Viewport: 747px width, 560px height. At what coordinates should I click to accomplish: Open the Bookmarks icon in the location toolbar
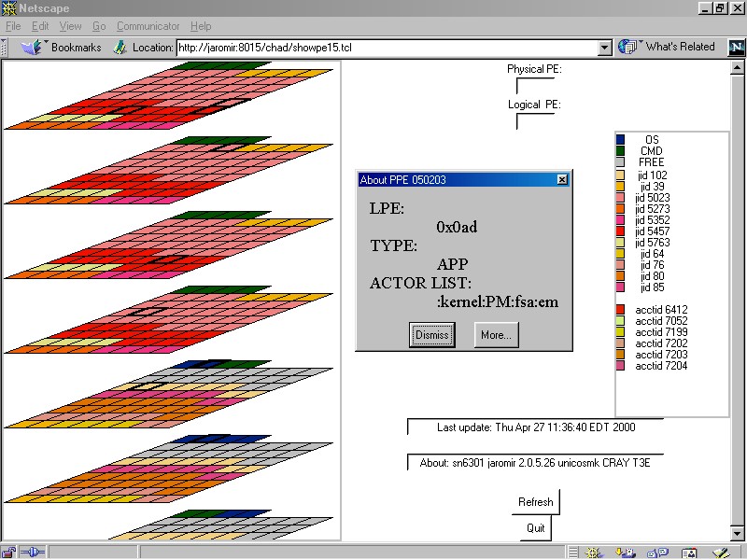point(32,48)
